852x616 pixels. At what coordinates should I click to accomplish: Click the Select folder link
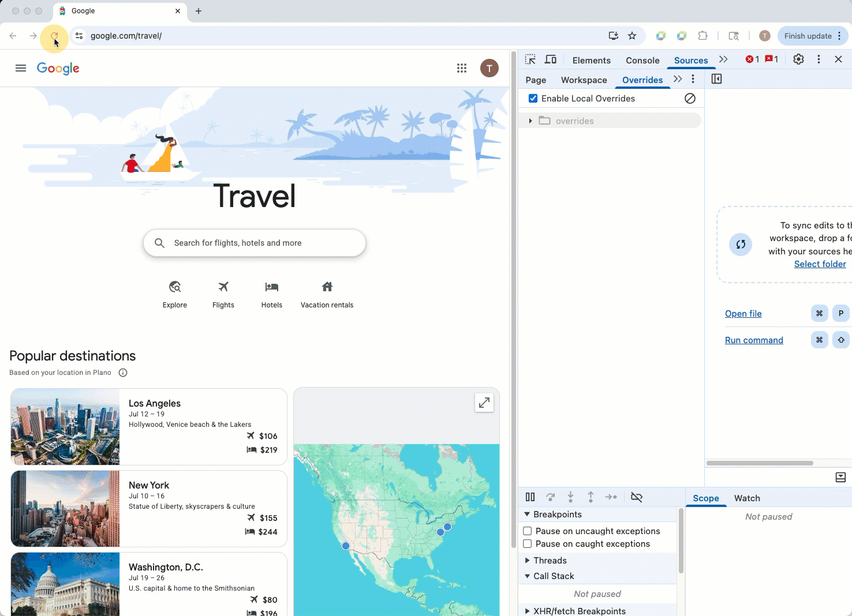(820, 264)
